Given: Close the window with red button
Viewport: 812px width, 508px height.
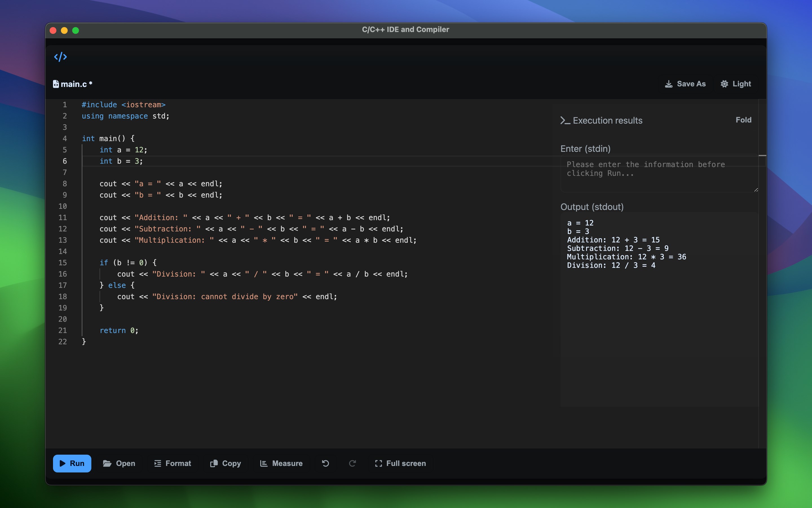Looking at the screenshot, I should (x=53, y=30).
